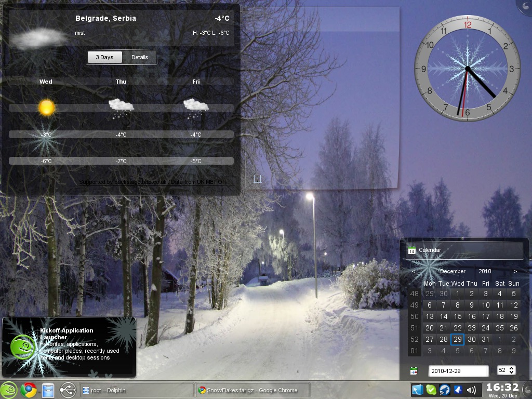
Task: Go to previous month with < arrow
Action: pyautogui.click(x=413, y=271)
